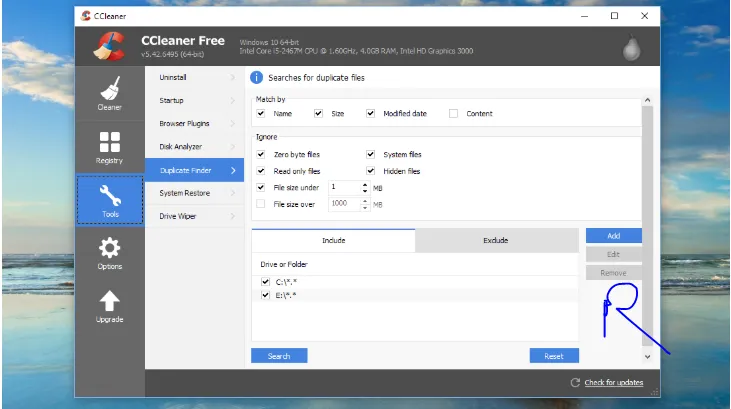731x409 pixels.
Task: Click chevron next to Drive Wiper
Action: click(x=233, y=216)
